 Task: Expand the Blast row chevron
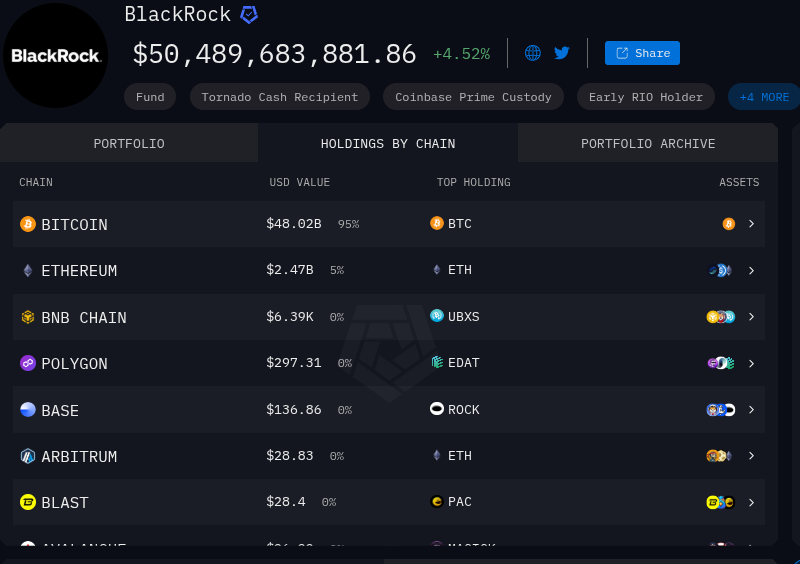[x=752, y=503]
